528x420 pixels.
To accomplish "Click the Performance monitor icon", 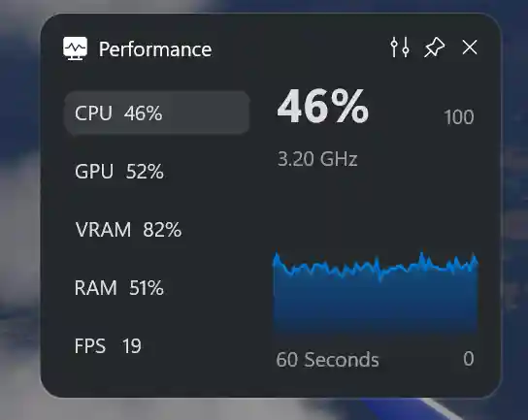I will (x=75, y=48).
